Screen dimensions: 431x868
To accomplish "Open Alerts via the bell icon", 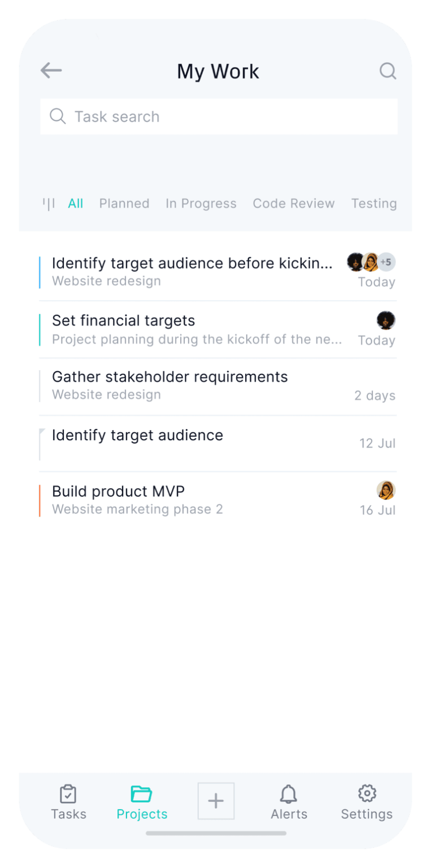I will tap(289, 794).
